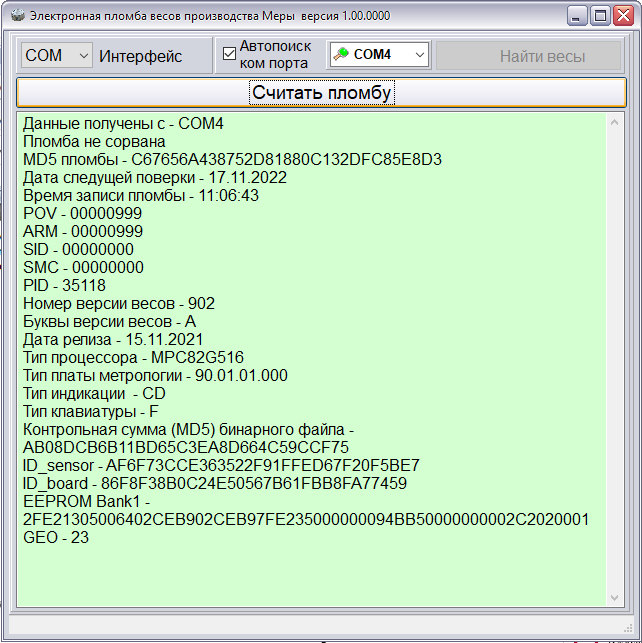
Task: Click the scrollbar up arrow
Action: 614,123
